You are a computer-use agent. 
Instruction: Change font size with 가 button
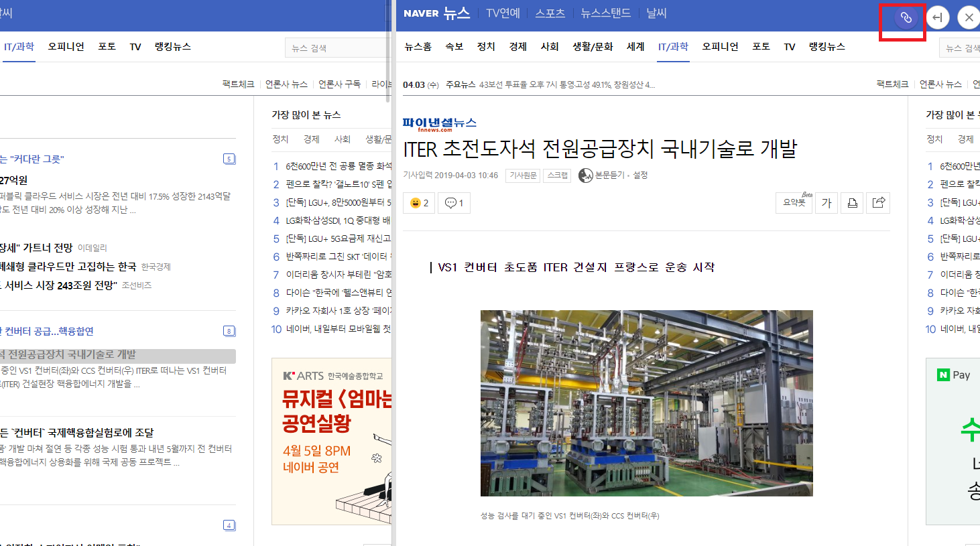click(826, 203)
